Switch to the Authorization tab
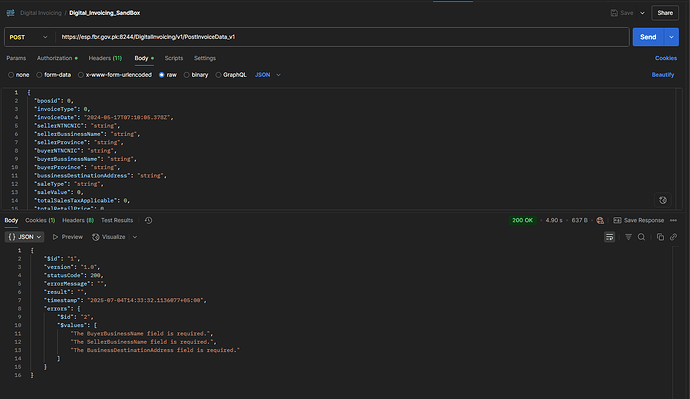This screenshot has width=690, height=399. [x=57, y=58]
